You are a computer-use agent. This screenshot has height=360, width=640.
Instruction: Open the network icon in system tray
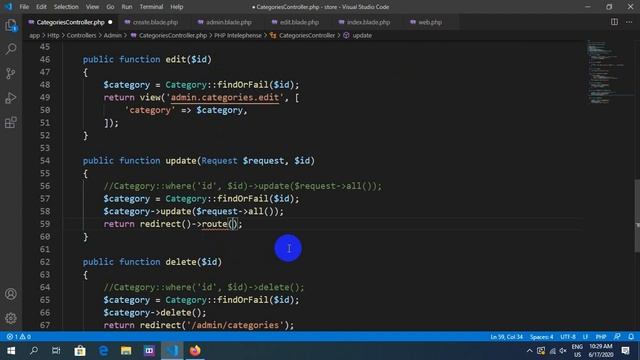[x=552, y=351]
